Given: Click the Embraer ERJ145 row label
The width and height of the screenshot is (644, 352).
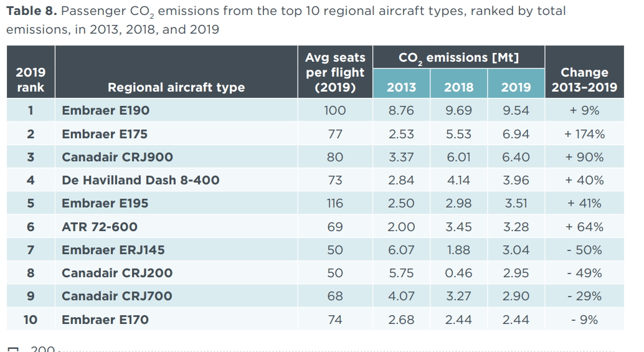Looking at the screenshot, I should pyautogui.click(x=113, y=250).
